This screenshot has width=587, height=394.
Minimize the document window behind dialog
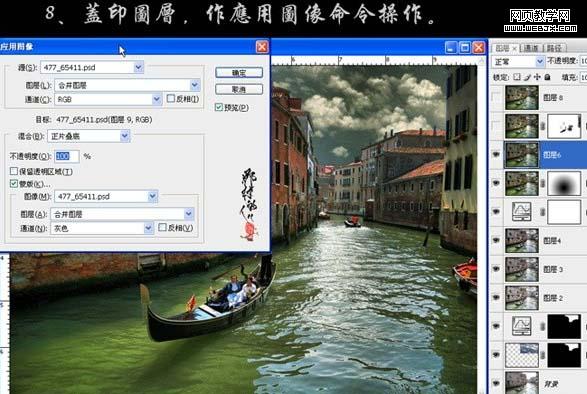[451, 48]
